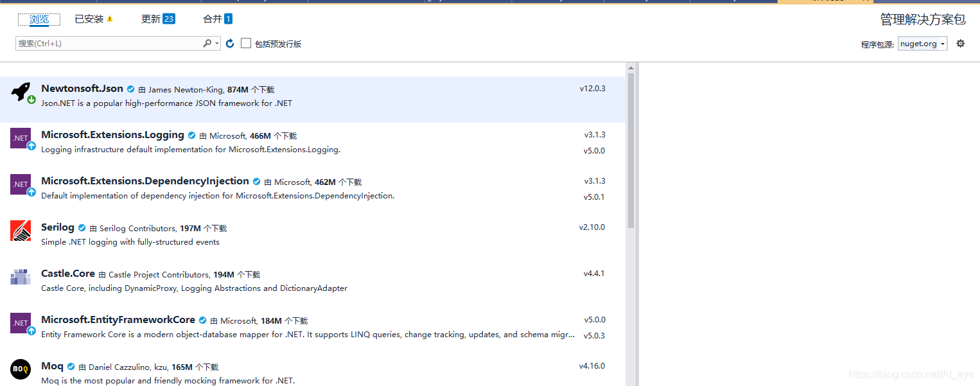
Task: Select the Castle.Core package name
Action: 68,274
